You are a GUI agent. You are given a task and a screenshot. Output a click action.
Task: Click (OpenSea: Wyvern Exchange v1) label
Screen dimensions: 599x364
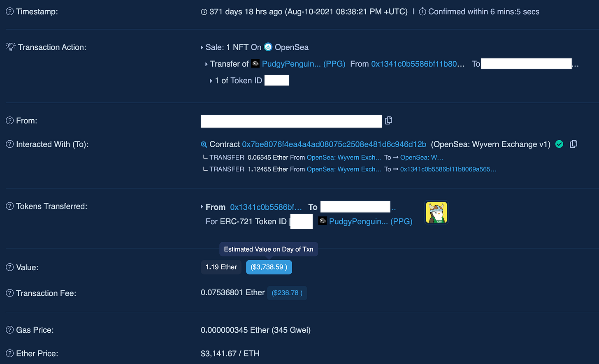click(491, 144)
